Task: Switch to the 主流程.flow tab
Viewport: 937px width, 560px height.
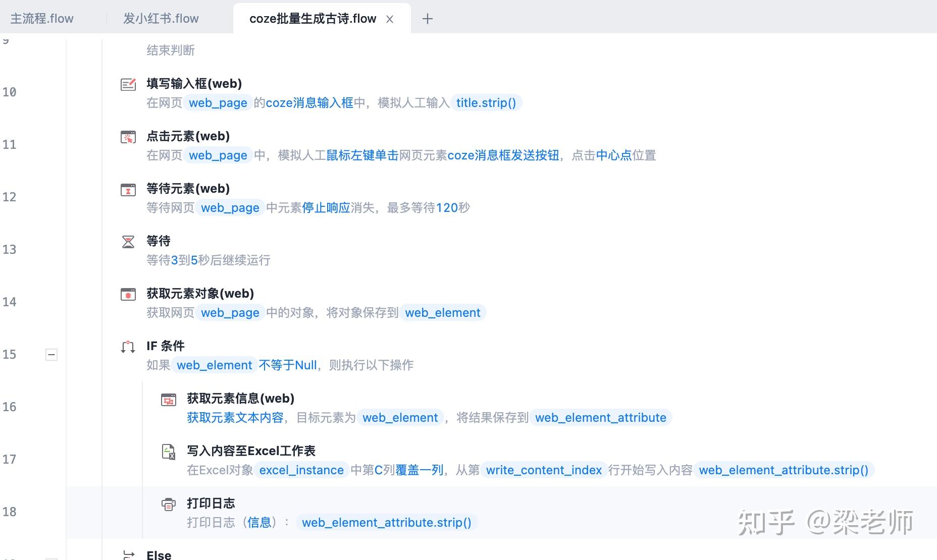Action: [x=41, y=18]
